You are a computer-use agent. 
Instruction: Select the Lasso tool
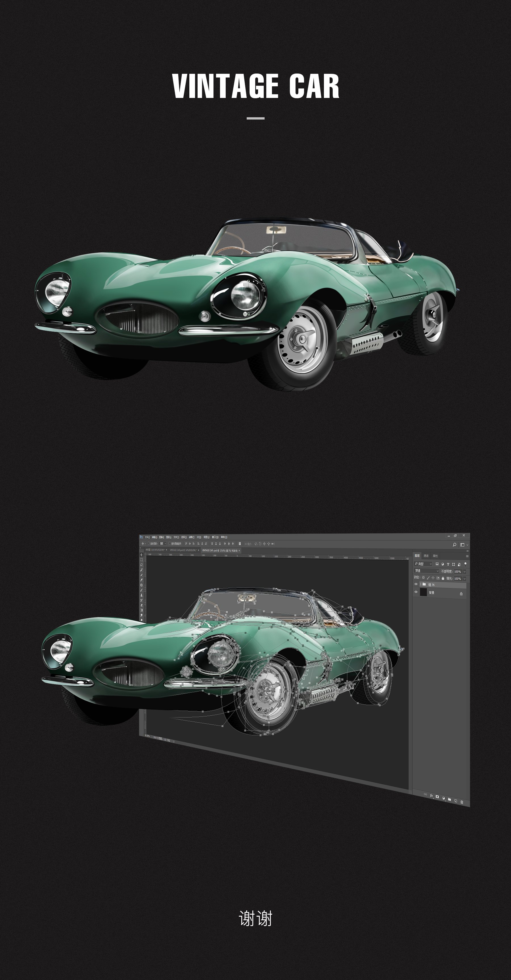click(x=142, y=565)
